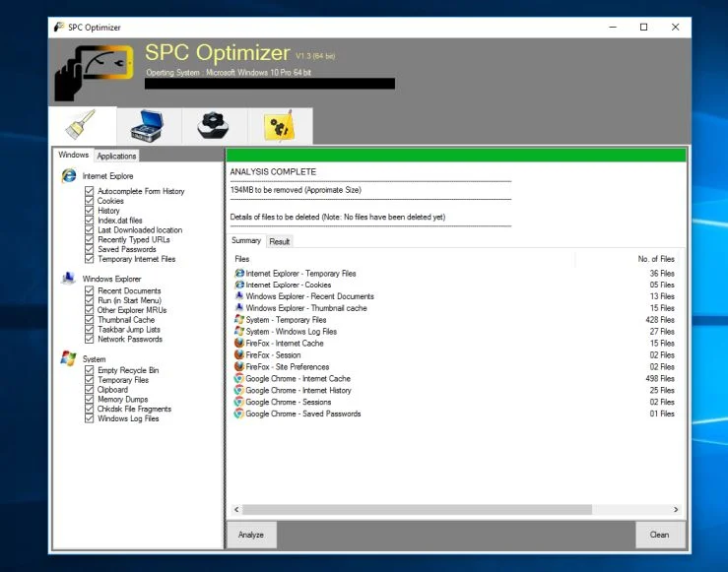Viewport: 728px width, 572px height.
Task: Toggle Thumbnail Cache checkbox
Action: point(89,320)
